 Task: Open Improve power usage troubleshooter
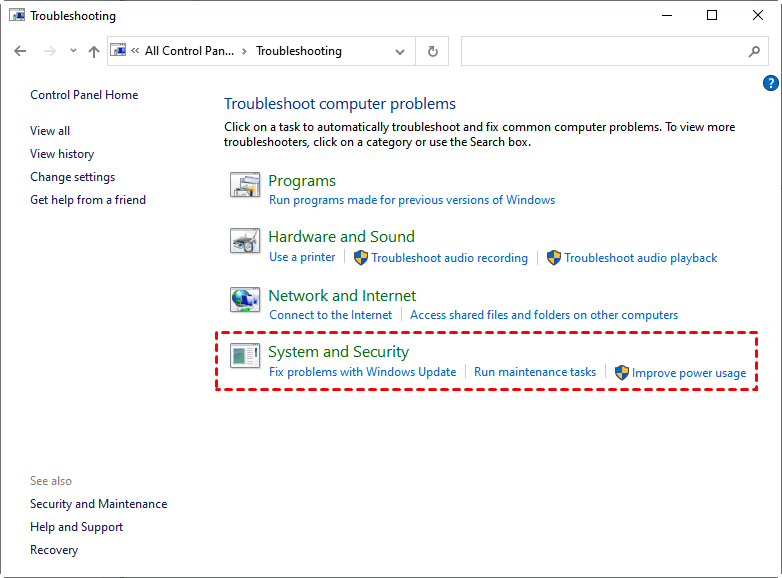(x=688, y=373)
